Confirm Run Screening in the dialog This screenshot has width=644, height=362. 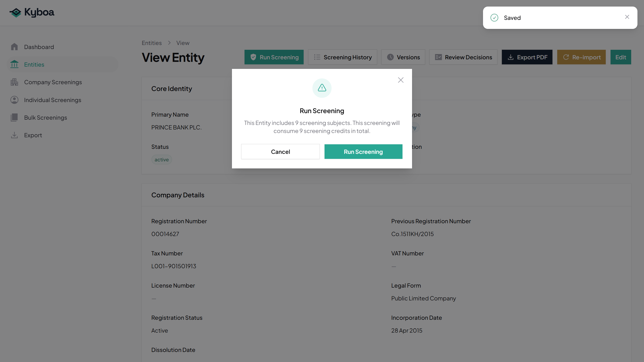pyautogui.click(x=364, y=152)
